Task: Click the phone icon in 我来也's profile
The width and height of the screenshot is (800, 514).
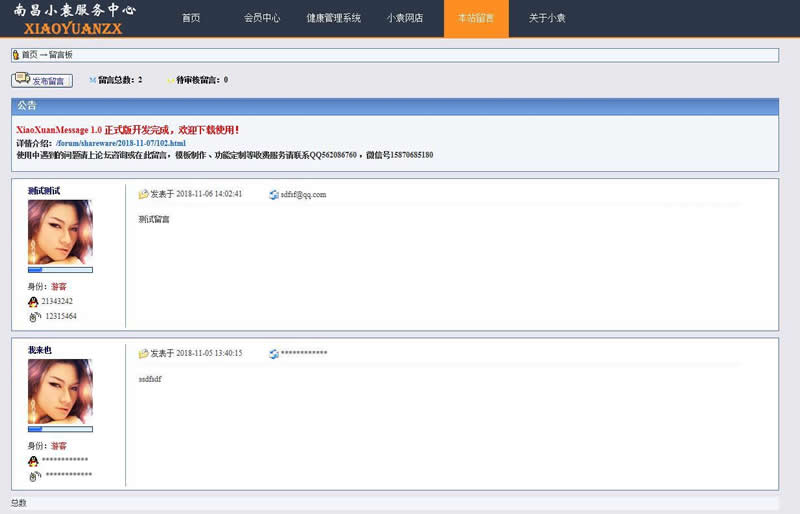Action: (x=33, y=474)
